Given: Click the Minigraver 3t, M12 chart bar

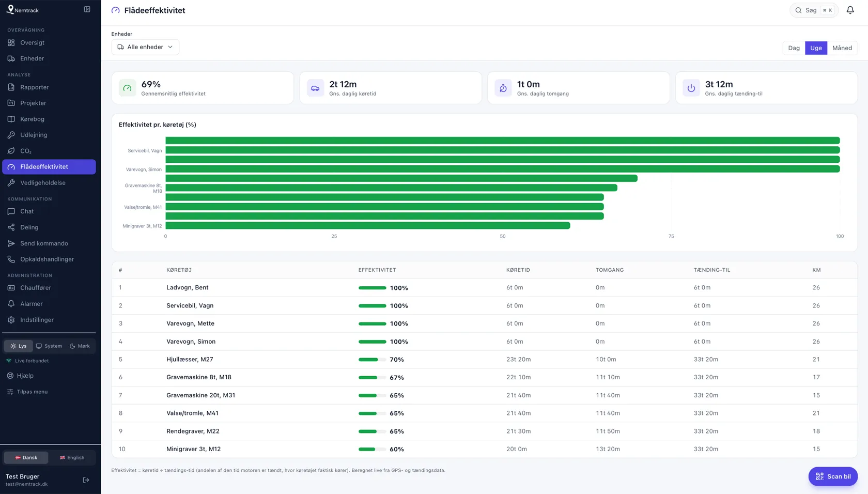Looking at the screenshot, I should [x=368, y=226].
